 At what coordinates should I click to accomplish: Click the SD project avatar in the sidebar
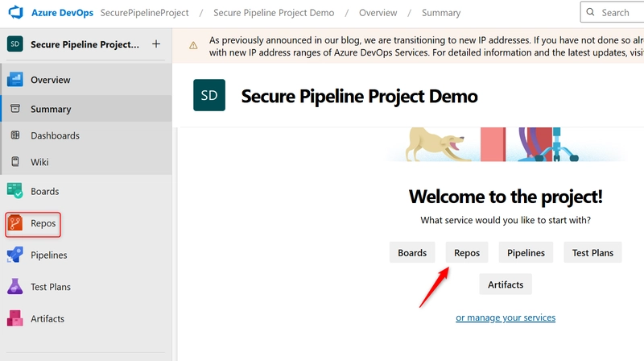(x=14, y=44)
